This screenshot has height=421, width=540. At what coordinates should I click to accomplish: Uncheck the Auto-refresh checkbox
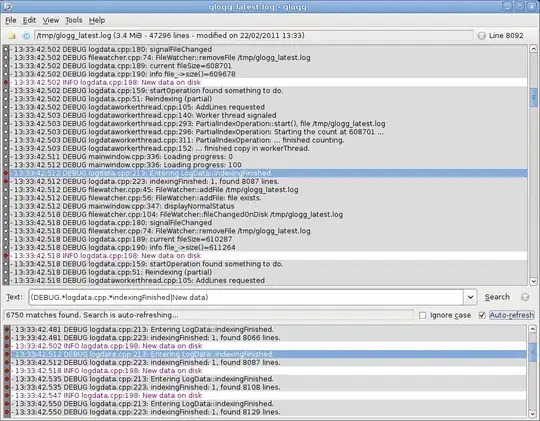pyautogui.click(x=482, y=315)
